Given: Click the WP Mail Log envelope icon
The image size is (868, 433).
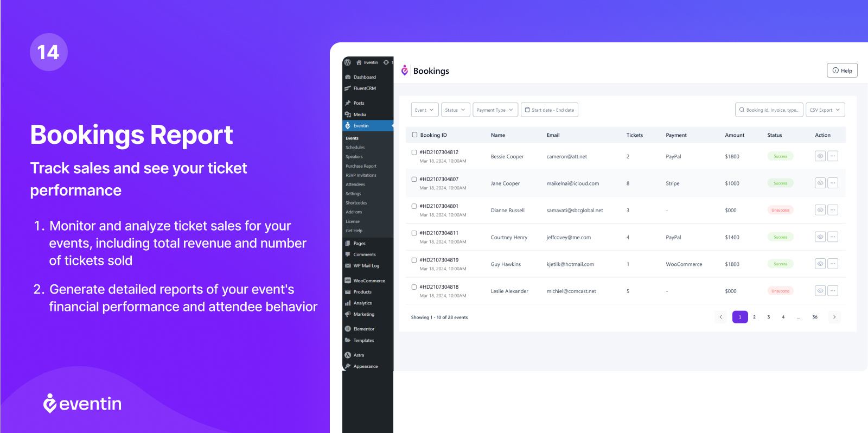Looking at the screenshot, I should click(348, 266).
